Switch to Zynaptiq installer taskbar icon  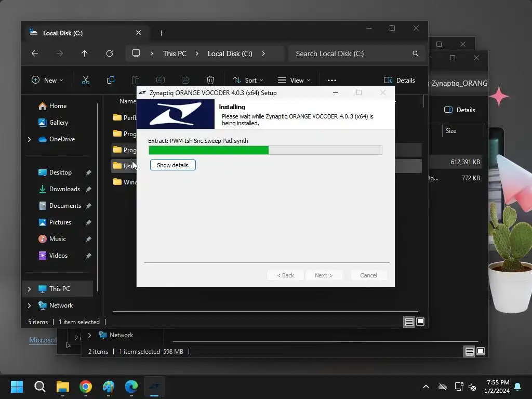(154, 387)
